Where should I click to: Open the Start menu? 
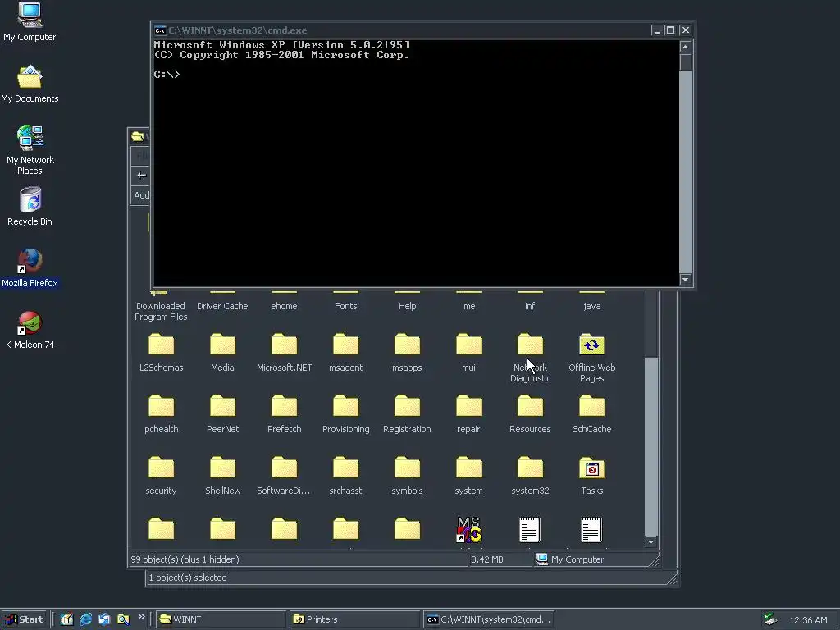click(24, 619)
